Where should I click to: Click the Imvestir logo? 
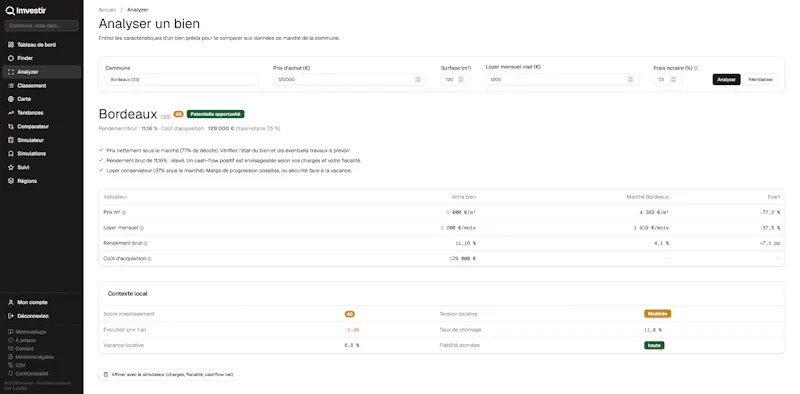tap(26, 11)
